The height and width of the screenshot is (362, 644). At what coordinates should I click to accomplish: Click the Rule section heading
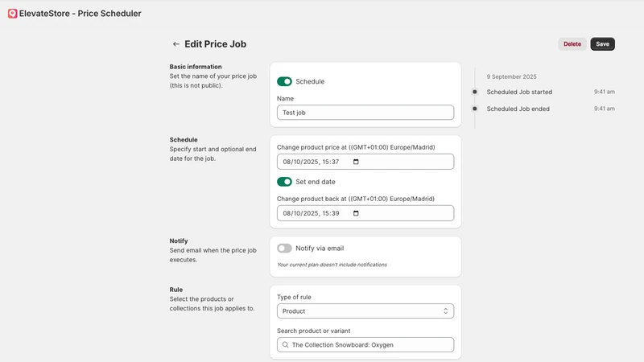[176, 290]
